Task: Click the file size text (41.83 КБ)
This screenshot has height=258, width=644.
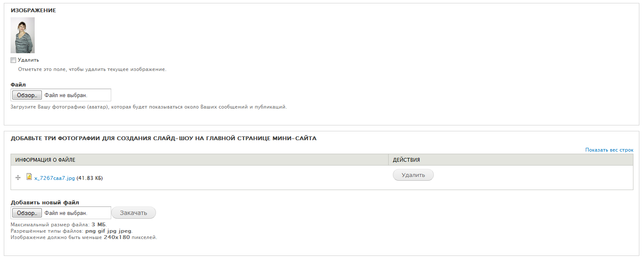Action: tap(90, 178)
